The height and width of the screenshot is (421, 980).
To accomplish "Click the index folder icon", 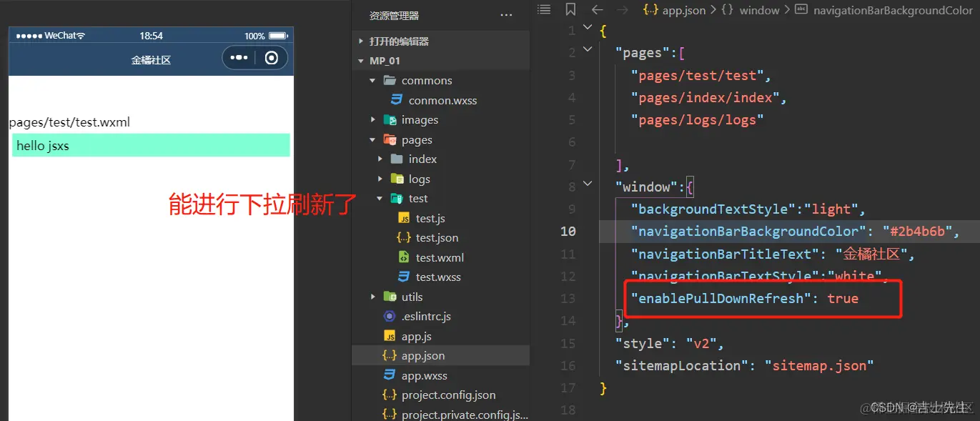I will point(397,159).
